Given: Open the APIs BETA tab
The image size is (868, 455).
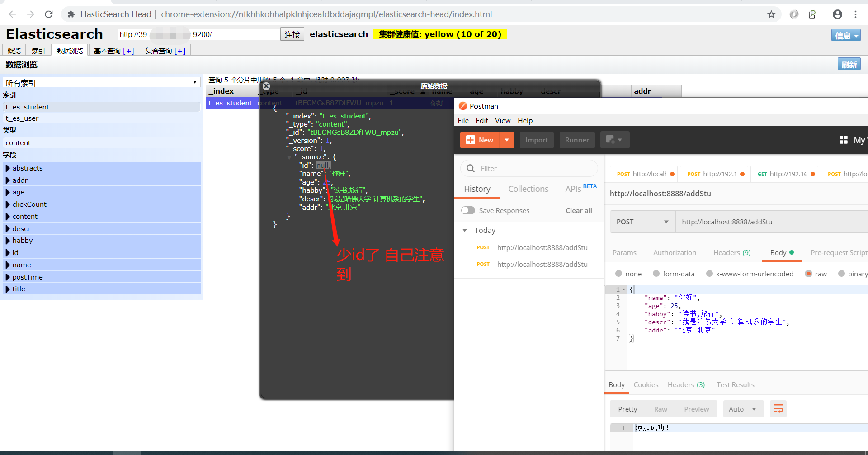Looking at the screenshot, I should pyautogui.click(x=581, y=189).
